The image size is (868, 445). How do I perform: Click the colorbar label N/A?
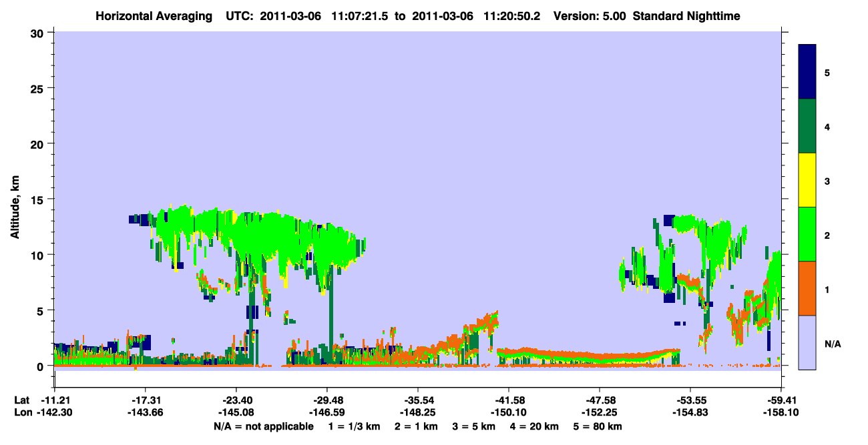[832, 344]
